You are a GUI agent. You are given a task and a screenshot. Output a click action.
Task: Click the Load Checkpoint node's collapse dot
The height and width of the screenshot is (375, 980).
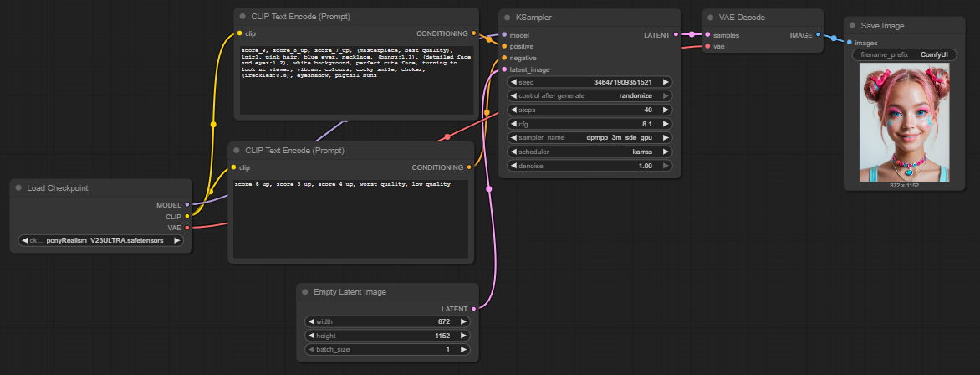click(x=19, y=188)
